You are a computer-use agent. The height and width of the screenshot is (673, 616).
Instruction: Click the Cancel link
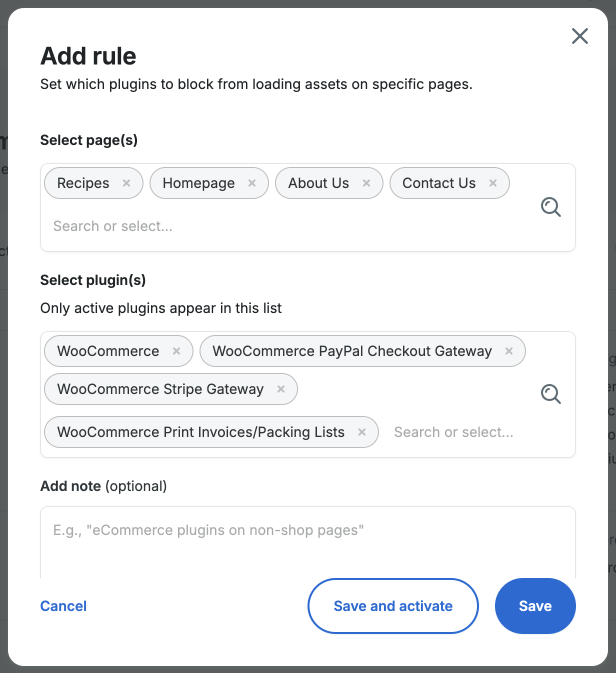(x=63, y=605)
